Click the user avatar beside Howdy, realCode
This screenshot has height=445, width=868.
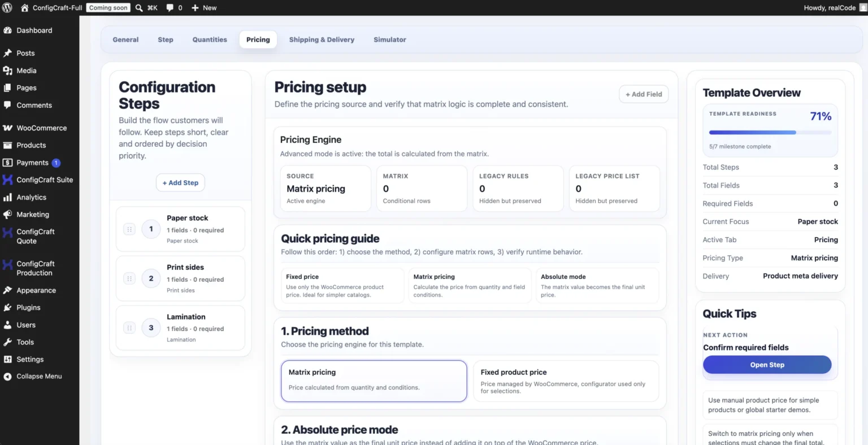[x=863, y=8]
